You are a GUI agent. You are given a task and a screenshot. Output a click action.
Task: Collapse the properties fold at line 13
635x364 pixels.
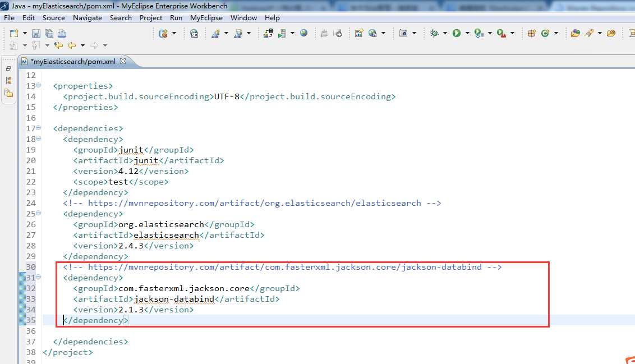(39, 85)
